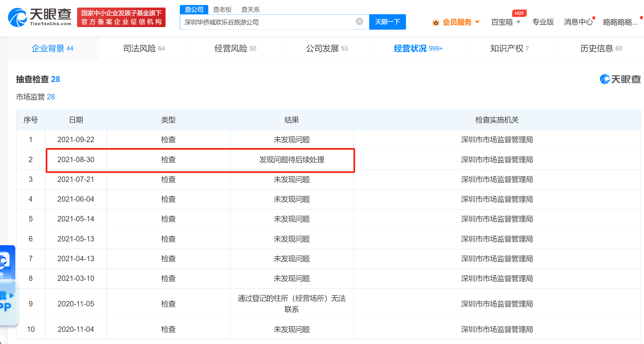Click 检查 type cell in the 2021-06-04 row
The image size is (644, 344).
168,199
